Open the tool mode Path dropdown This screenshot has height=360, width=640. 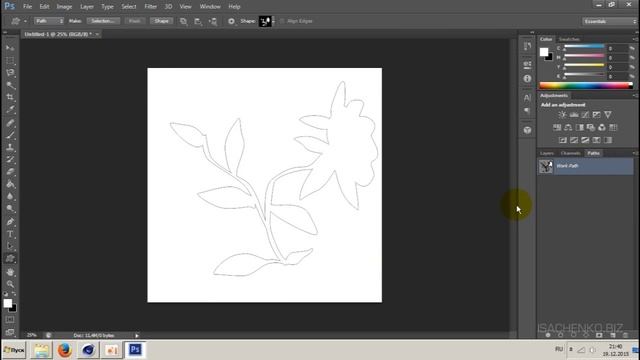click(49, 21)
